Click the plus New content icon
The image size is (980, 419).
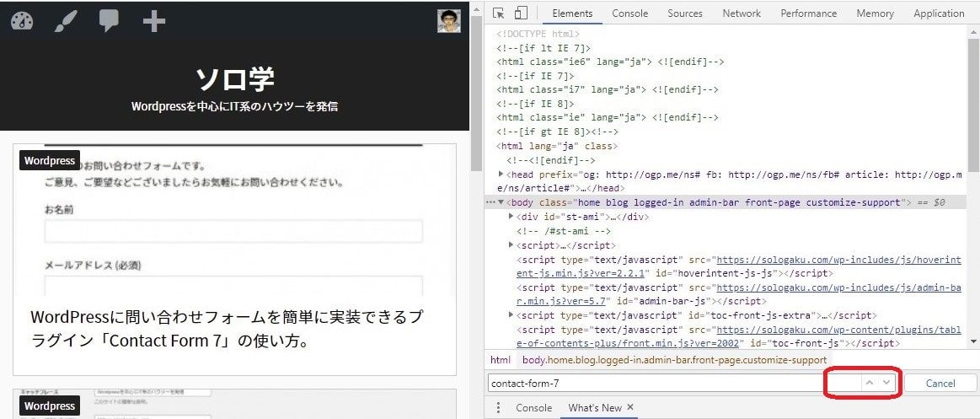coord(153,22)
